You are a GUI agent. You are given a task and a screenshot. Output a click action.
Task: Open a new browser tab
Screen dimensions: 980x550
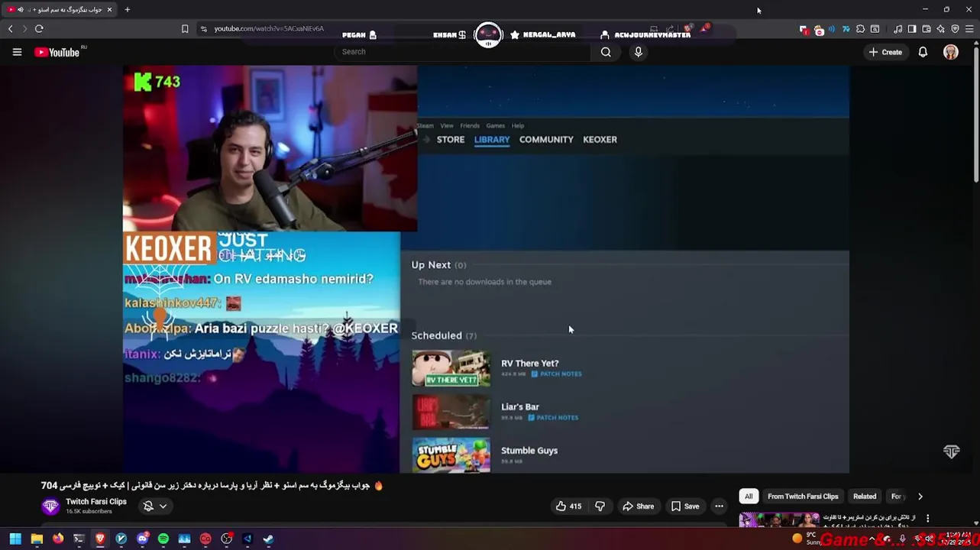click(128, 9)
